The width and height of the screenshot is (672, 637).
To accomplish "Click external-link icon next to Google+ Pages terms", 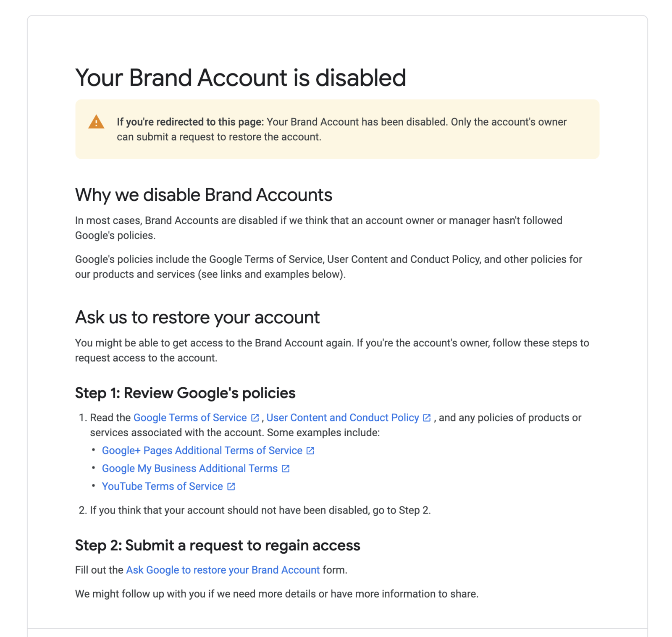I will 310,451.
